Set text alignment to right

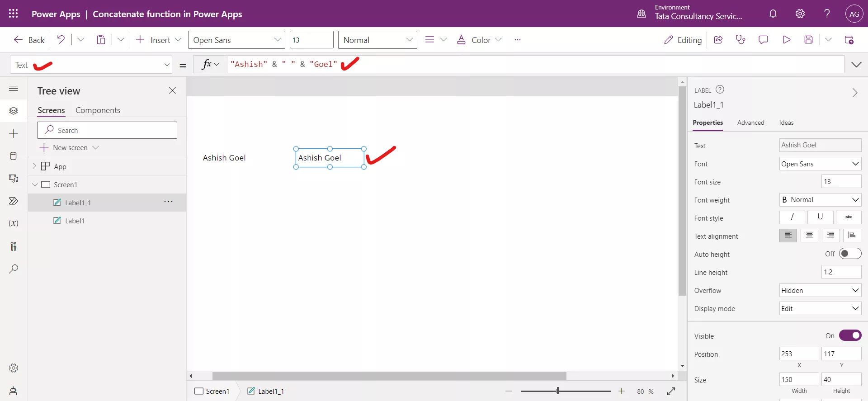831,236
